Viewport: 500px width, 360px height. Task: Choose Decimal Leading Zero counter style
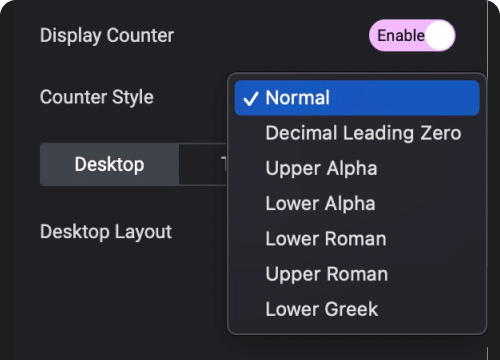pos(357,133)
